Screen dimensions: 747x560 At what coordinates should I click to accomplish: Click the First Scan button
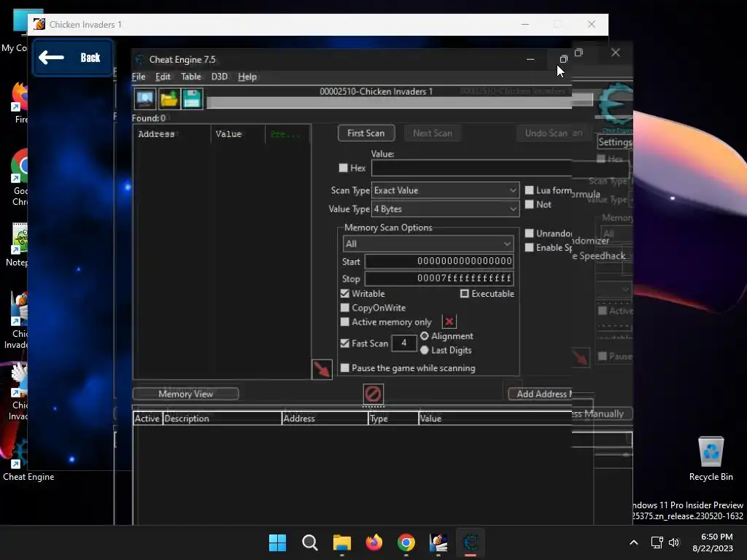pos(366,133)
